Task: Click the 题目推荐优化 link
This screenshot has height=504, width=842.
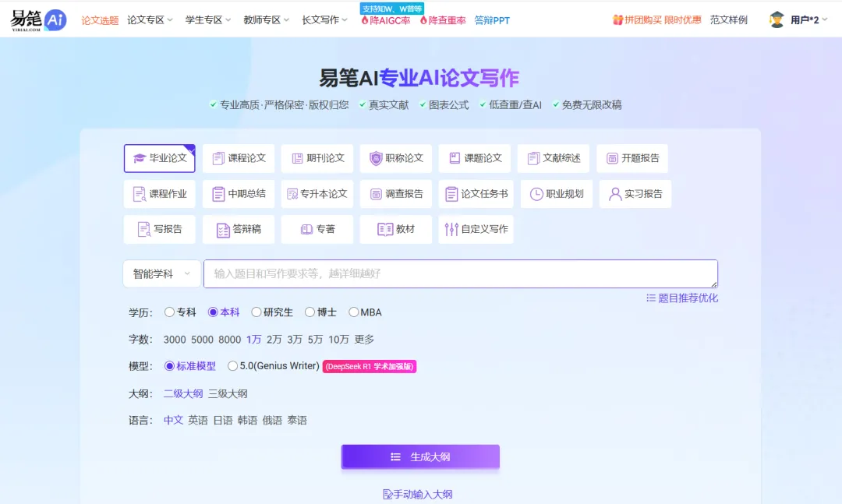Action: click(x=682, y=298)
